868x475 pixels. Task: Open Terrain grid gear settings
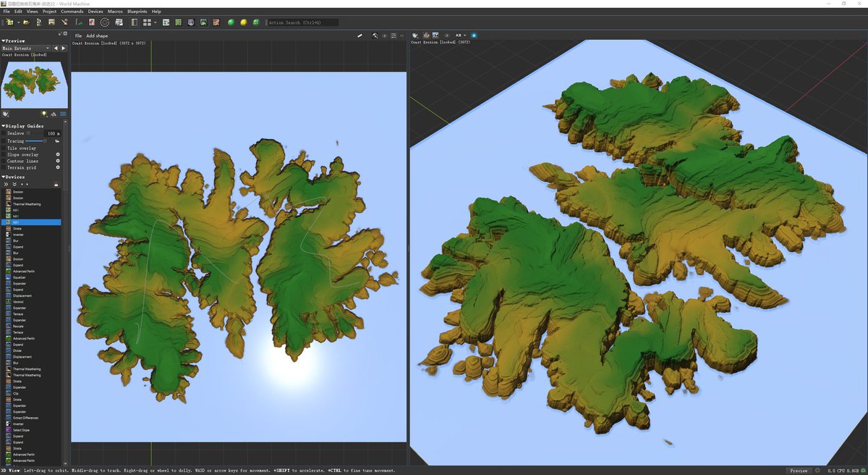pos(58,167)
